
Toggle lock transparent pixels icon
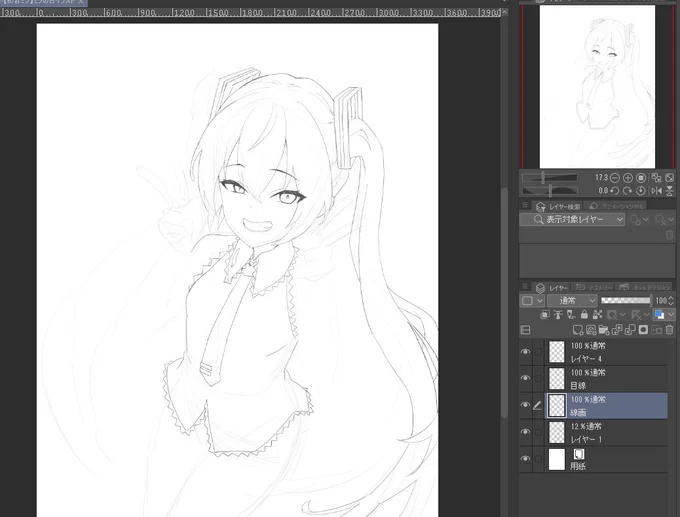coord(597,314)
